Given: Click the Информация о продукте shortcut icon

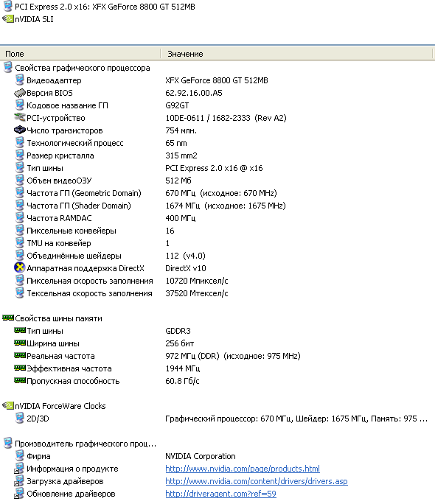Looking at the screenshot, I should point(19,469).
